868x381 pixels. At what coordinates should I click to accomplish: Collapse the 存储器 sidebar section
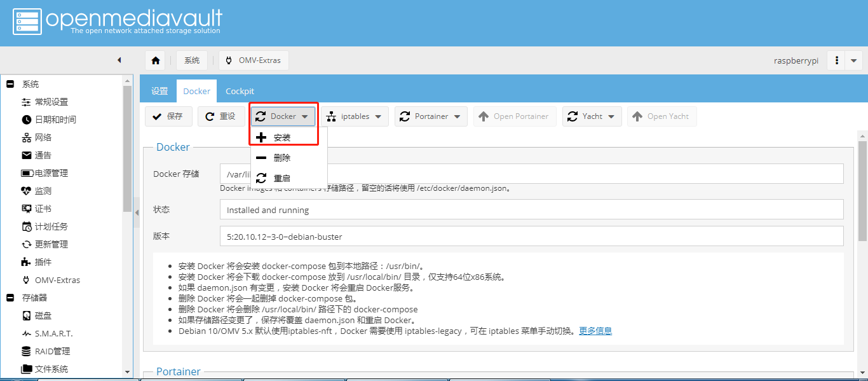9,297
